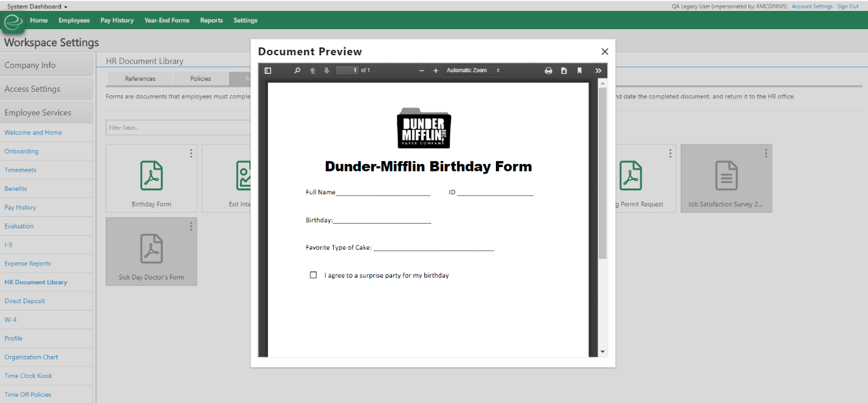Go to Expense Reports settings
The height and width of the screenshot is (404, 868).
tap(28, 264)
